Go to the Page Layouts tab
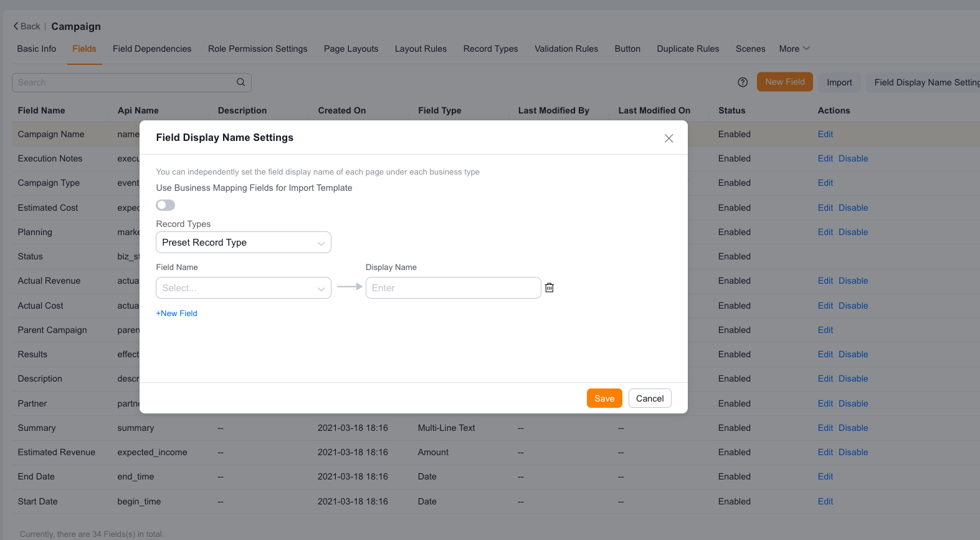Image resolution: width=980 pixels, height=540 pixels. click(351, 49)
